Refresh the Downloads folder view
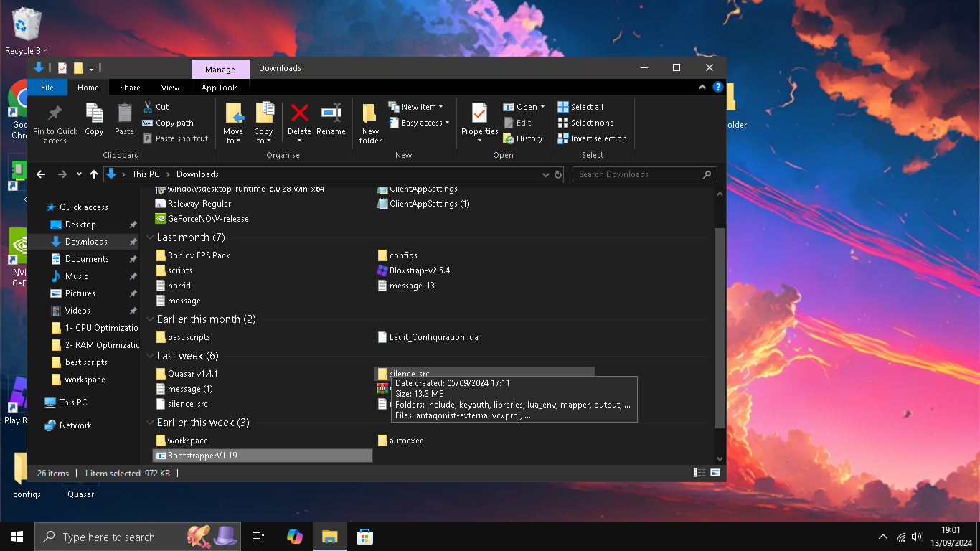 (557, 174)
